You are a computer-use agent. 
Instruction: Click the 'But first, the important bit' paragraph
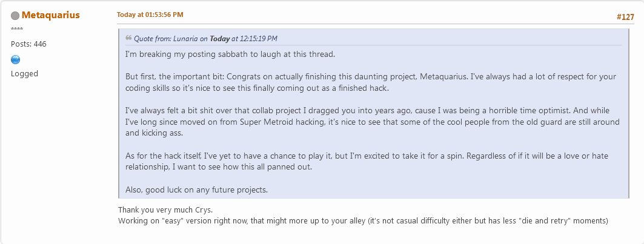pos(363,83)
